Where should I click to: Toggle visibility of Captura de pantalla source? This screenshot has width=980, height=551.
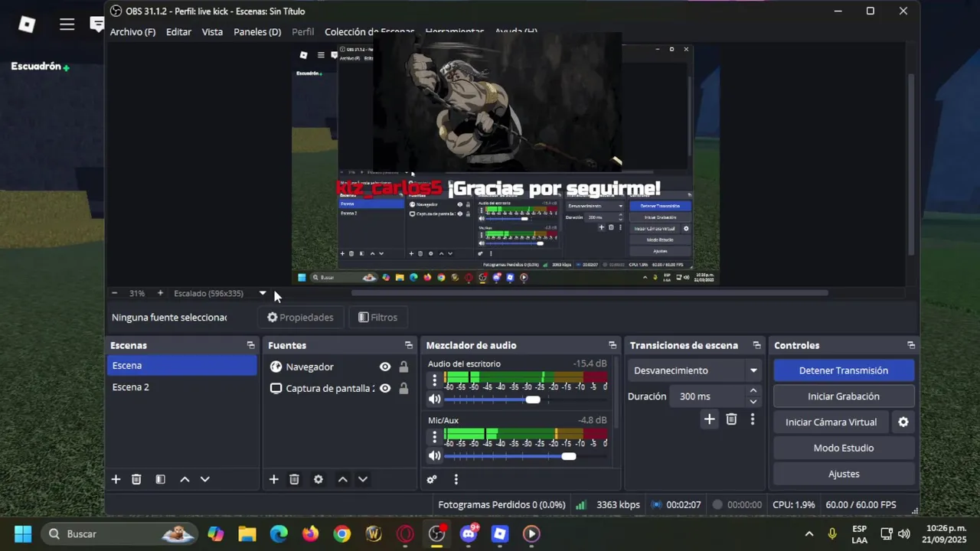[385, 388]
